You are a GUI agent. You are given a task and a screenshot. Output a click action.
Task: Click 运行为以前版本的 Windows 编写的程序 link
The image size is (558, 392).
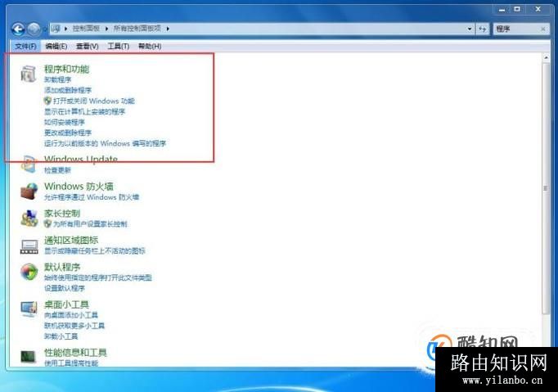pos(105,143)
